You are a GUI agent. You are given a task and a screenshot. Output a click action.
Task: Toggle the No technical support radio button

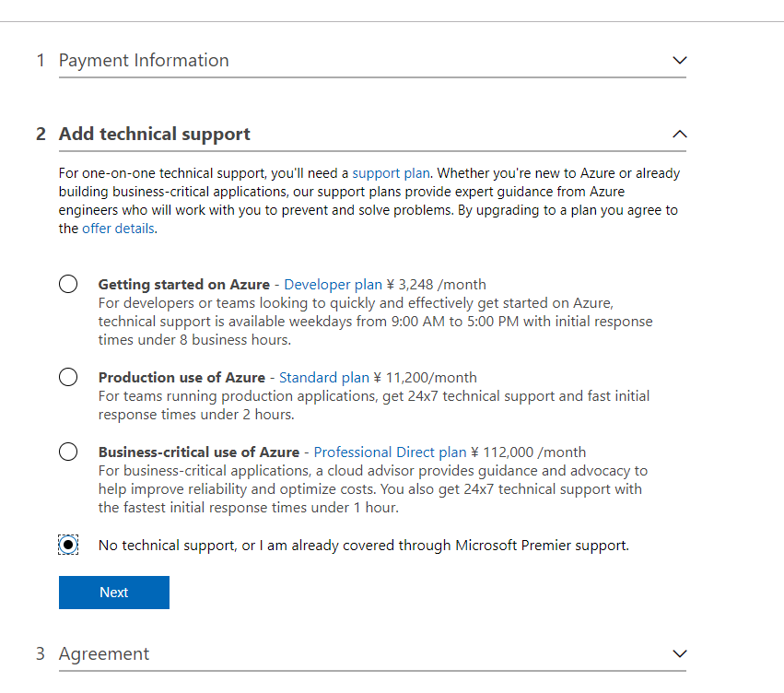point(68,545)
